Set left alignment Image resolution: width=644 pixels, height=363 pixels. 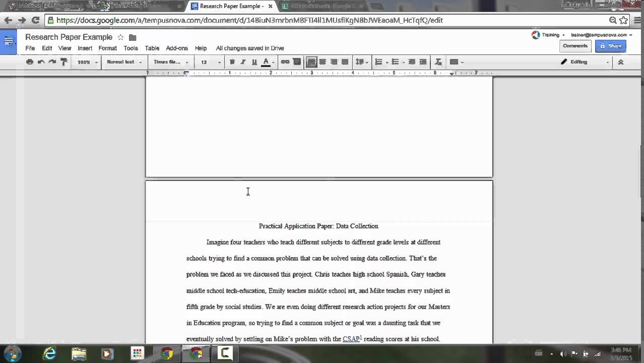(312, 62)
